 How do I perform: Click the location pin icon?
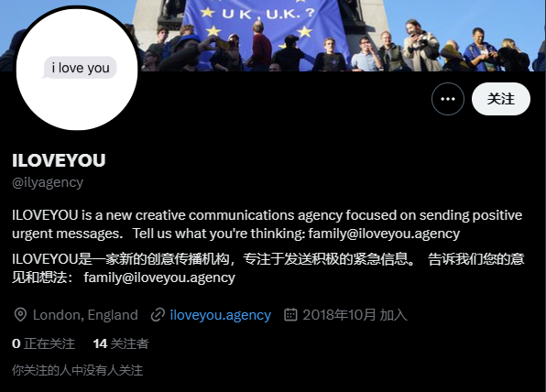pos(20,315)
